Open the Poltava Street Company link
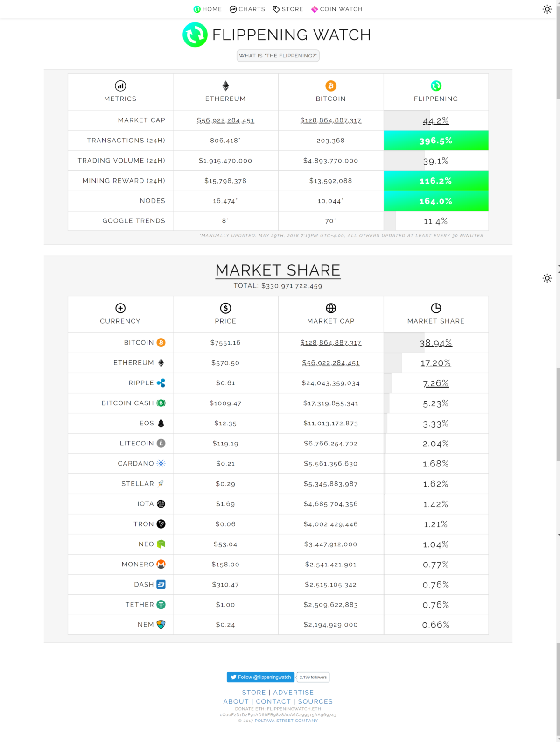This screenshot has height=742, width=560. tap(286, 721)
